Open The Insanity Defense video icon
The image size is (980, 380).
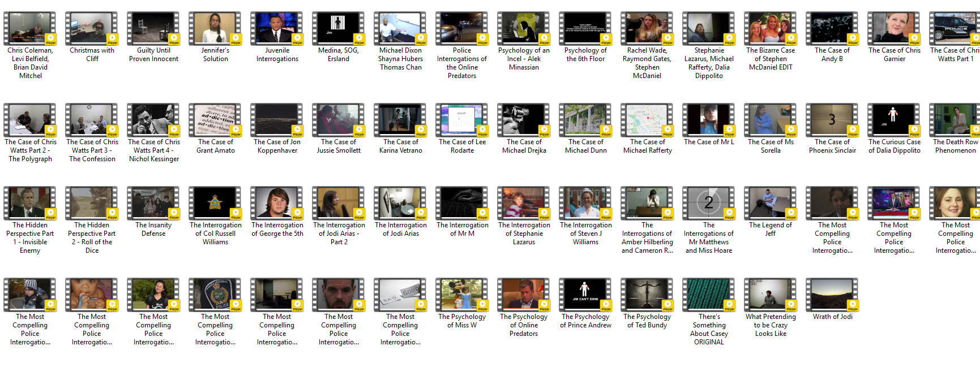[x=153, y=203]
